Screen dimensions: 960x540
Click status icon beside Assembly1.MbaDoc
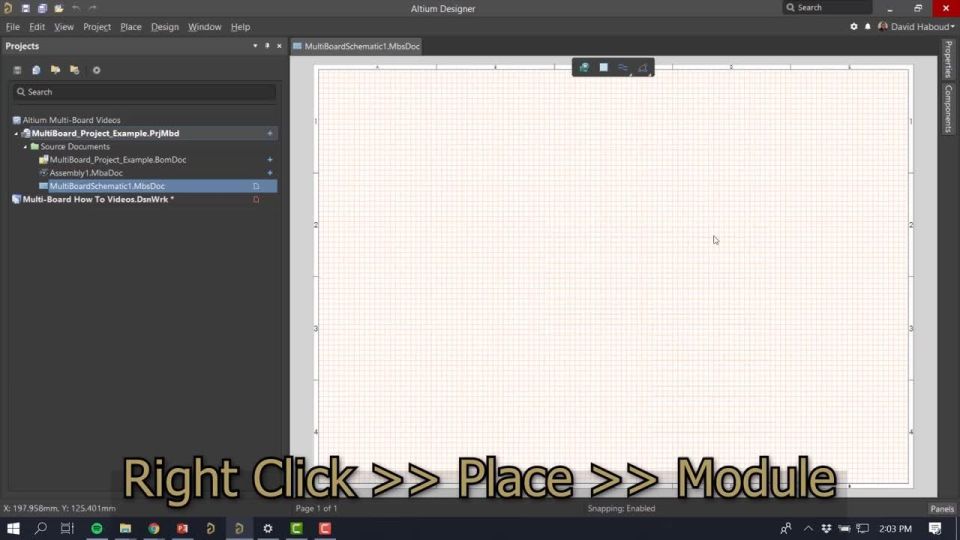(270, 173)
